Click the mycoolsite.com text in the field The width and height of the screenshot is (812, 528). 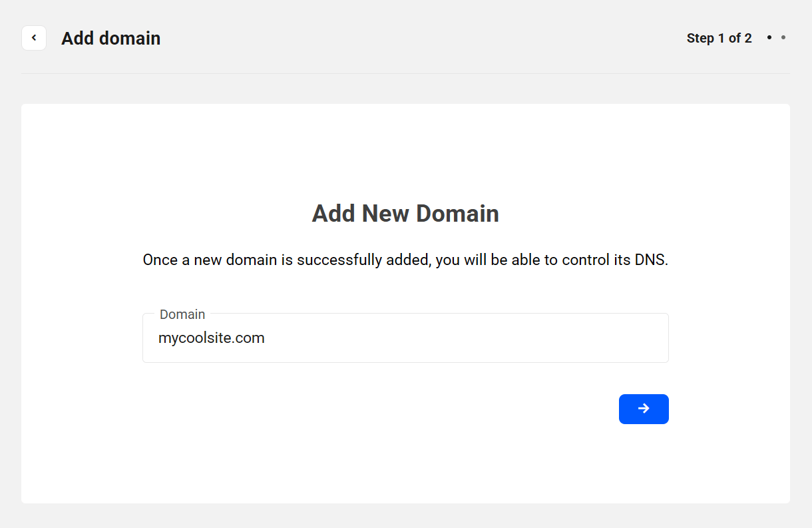pyautogui.click(x=211, y=338)
